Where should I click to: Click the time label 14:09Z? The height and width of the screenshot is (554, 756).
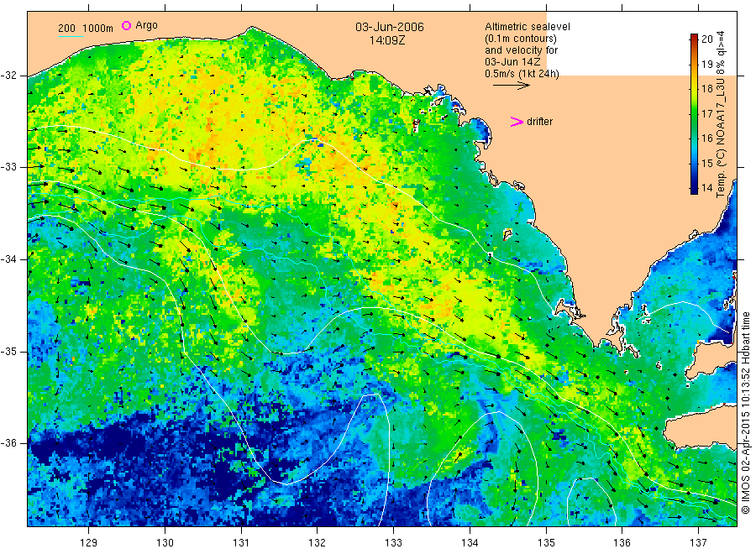[387, 40]
